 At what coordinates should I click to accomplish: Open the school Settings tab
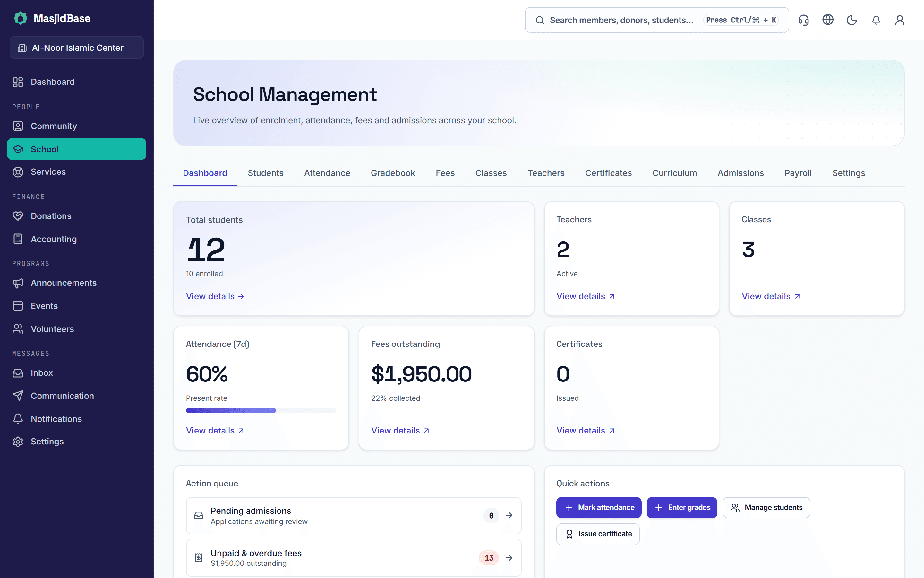[x=848, y=173]
